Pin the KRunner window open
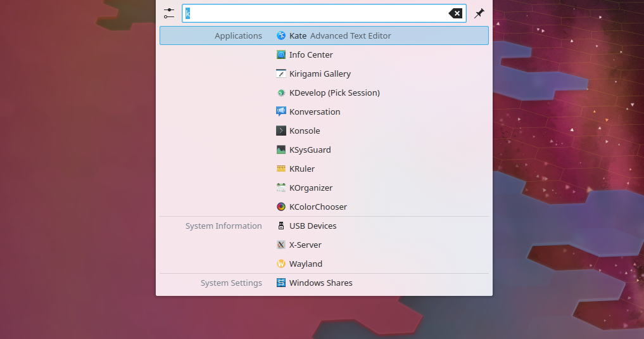Image resolution: width=644 pixels, height=339 pixels. coord(479,13)
